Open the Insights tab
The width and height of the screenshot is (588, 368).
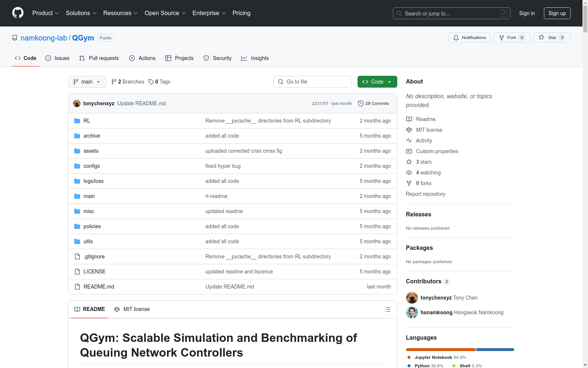[255, 58]
